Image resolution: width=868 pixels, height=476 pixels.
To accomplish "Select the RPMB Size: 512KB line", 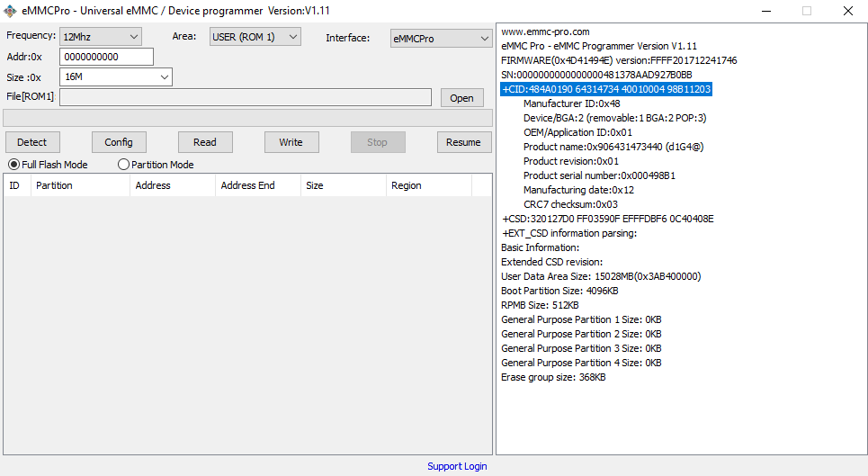I will click(x=540, y=305).
